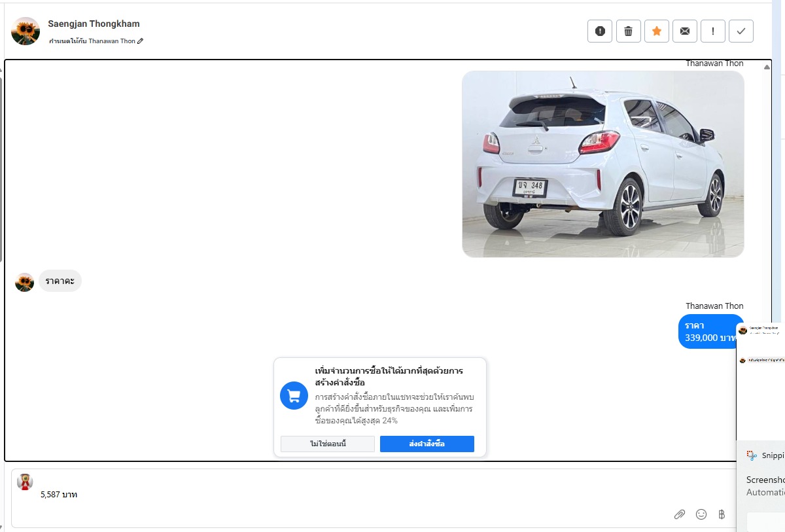Image resolution: width=785 pixels, height=532 pixels.
Task: Select the ราคาคะ customer message bubble
Action: (60, 281)
